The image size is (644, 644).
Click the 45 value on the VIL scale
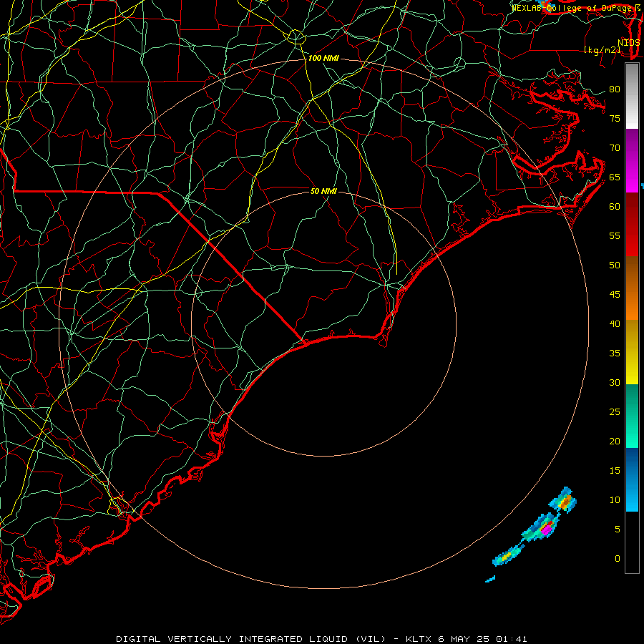pyautogui.click(x=615, y=295)
